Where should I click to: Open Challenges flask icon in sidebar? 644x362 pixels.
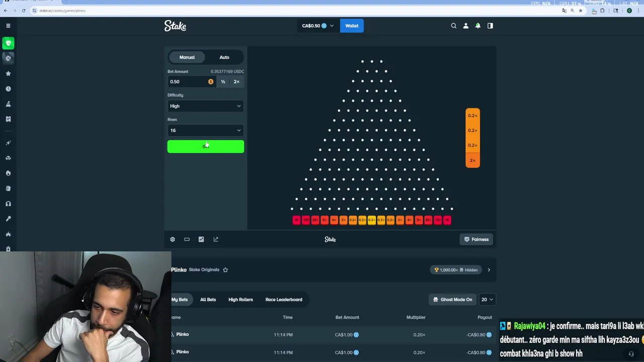8,104
